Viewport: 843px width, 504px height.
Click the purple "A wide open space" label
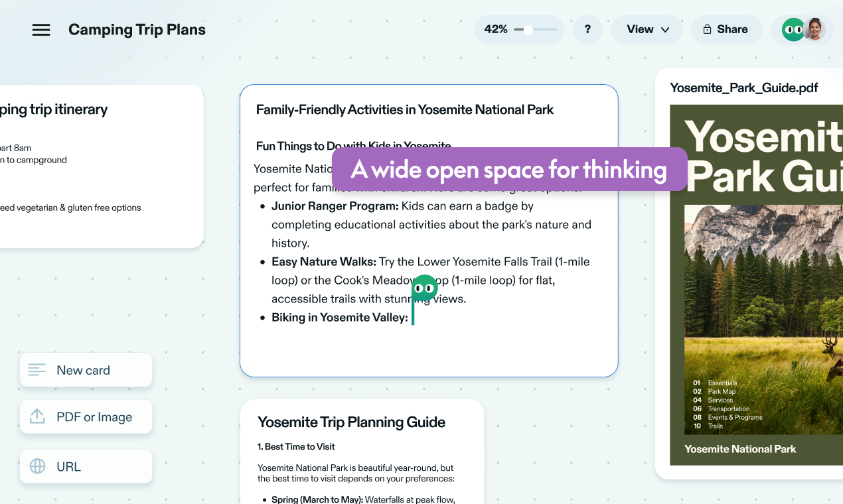(x=508, y=170)
